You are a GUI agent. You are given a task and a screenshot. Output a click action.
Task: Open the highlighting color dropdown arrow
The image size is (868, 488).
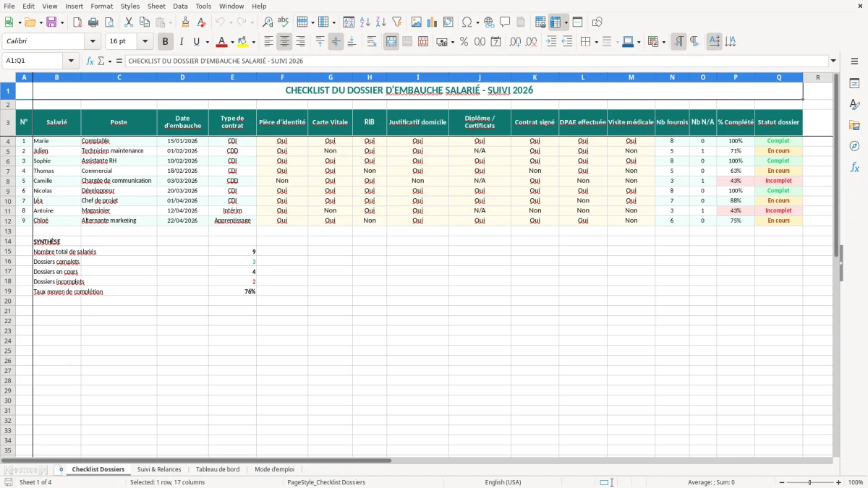[x=253, y=42]
